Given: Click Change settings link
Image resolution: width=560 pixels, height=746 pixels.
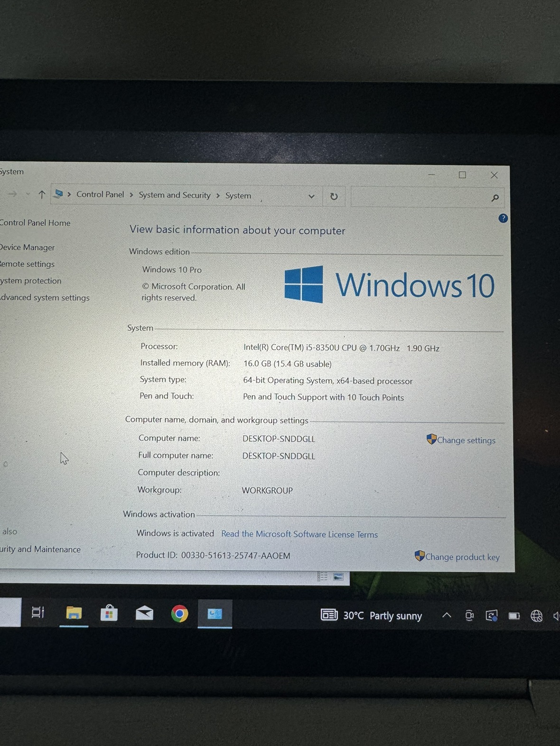Looking at the screenshot, I should 466,440.
